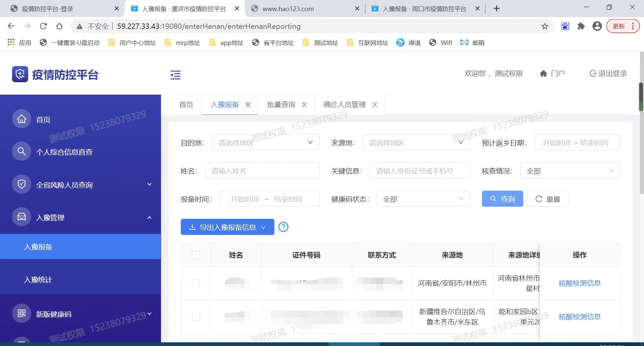Open the 预计返乡日期 date range picker

pyautogui.click(x=577, y=142)
